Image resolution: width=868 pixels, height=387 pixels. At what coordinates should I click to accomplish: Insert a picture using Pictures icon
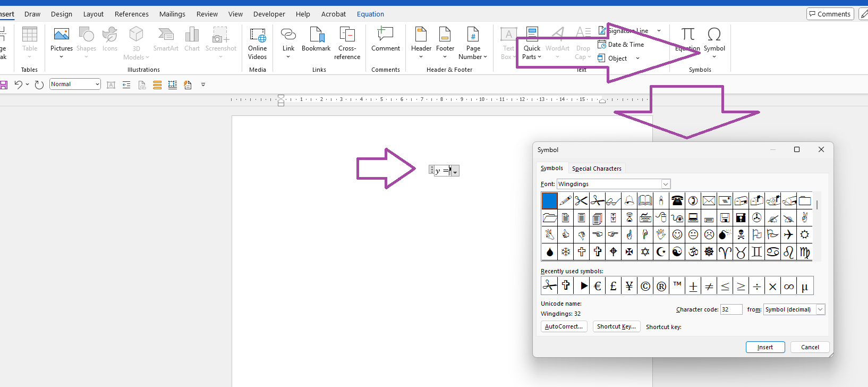[x=62, y=42]
